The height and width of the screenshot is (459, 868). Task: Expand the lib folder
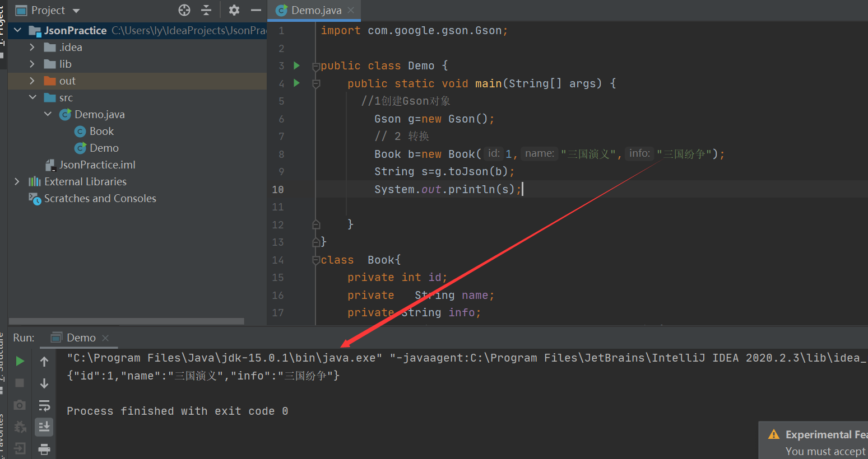[32, 64]
